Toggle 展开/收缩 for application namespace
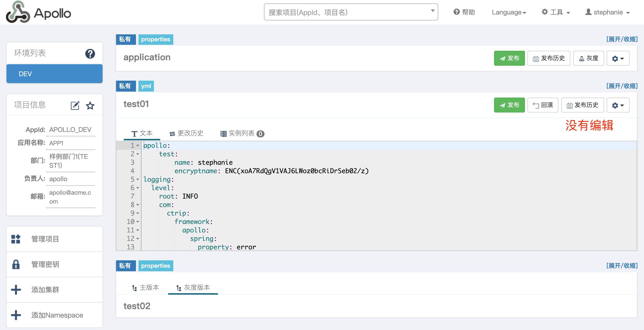 (622, 39)
